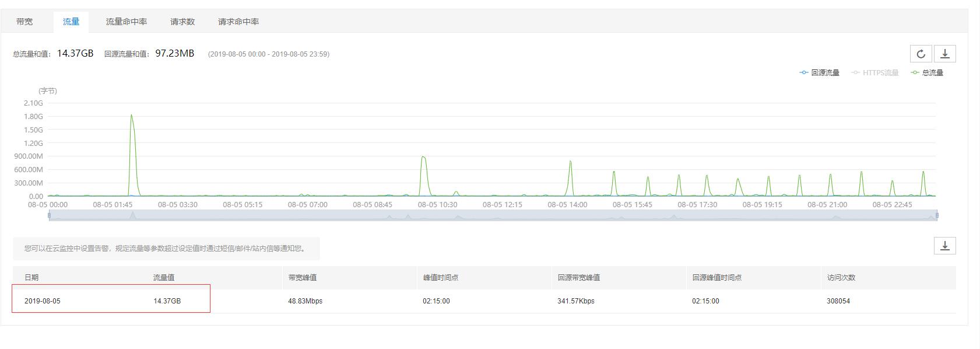Click the 带宽峰值 column header
This screenshot has height=349, width=980.
(x=303, y=278)
